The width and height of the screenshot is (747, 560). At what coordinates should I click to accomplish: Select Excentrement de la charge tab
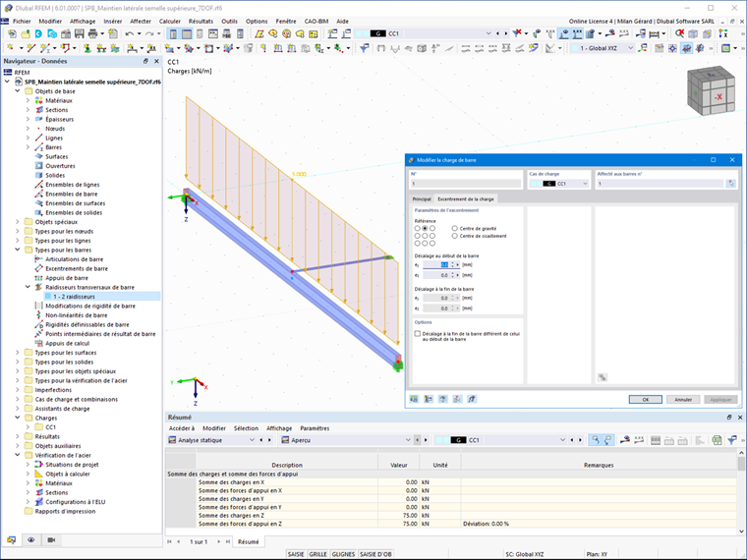click(x=466, y=199)
